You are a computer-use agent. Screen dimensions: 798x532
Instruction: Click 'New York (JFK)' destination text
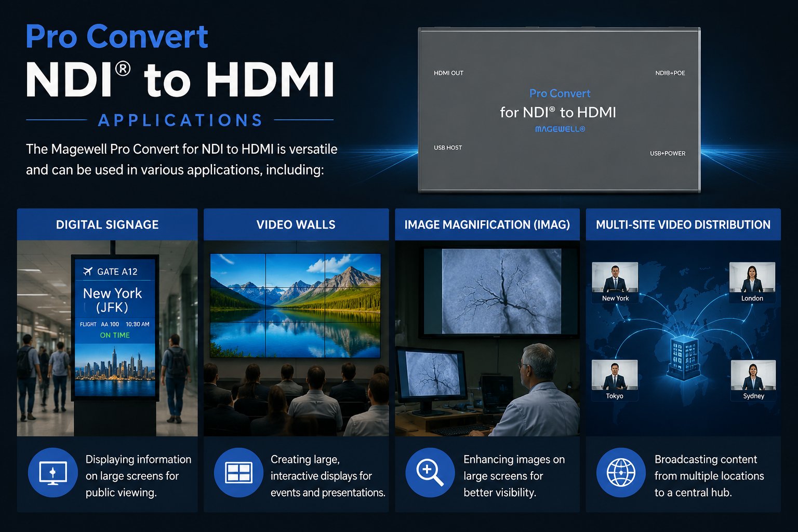click(x=113, y=300)
